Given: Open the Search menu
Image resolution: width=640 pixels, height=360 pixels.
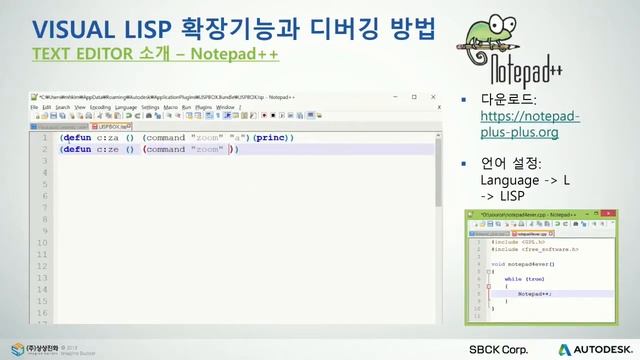Looking at the screenshot, I should pos(63,107).
